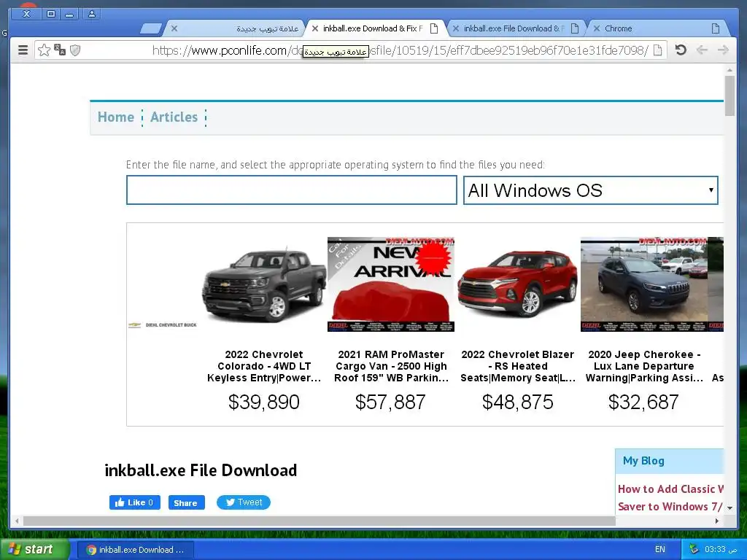This screenshot has height=560, width=747.
Task: Go forward with the right arrow
Action: point(723,50)
